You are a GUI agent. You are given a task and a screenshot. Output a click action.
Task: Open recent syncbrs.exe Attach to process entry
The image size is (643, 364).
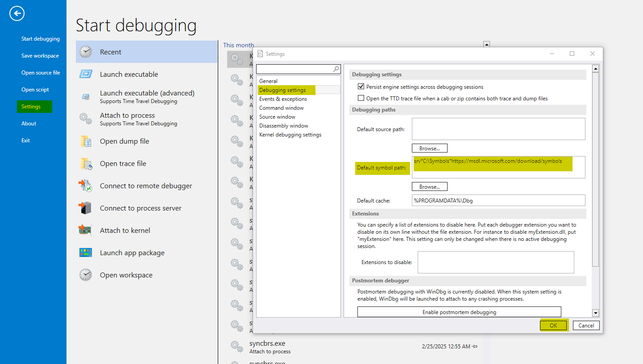[354, 347]
